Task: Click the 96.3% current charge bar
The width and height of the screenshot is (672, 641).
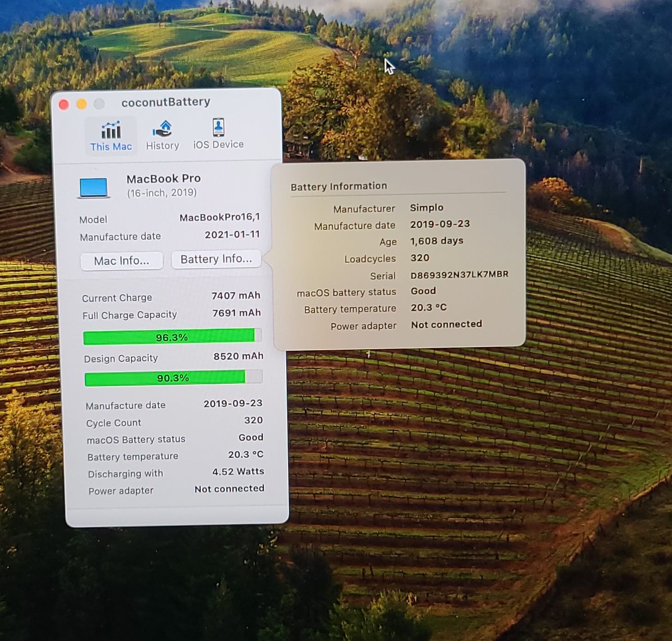Action: click(x=172, y=337)
